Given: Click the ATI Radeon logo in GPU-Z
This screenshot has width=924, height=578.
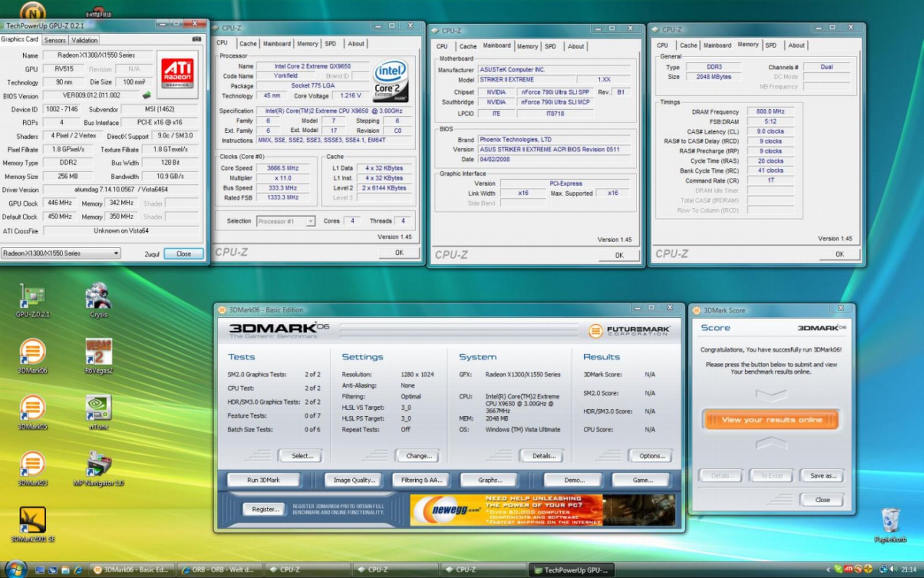Looking at the screenshot, I should pyautogui.click(x=178, y=73).
